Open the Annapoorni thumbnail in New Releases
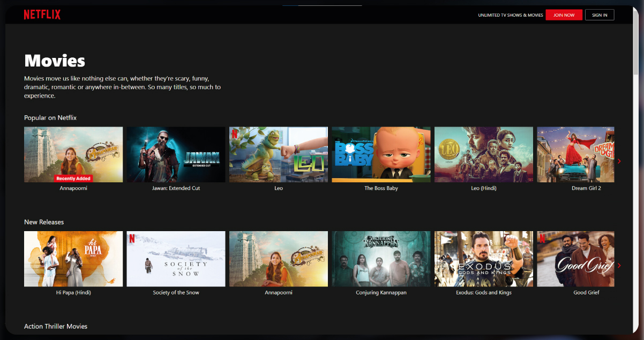644x340 pixels. [x=279, y=259]
